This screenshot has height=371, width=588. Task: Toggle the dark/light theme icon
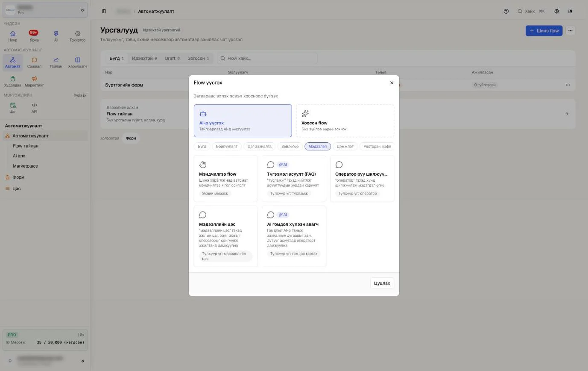pyautogui.click(x=556, y=11)
